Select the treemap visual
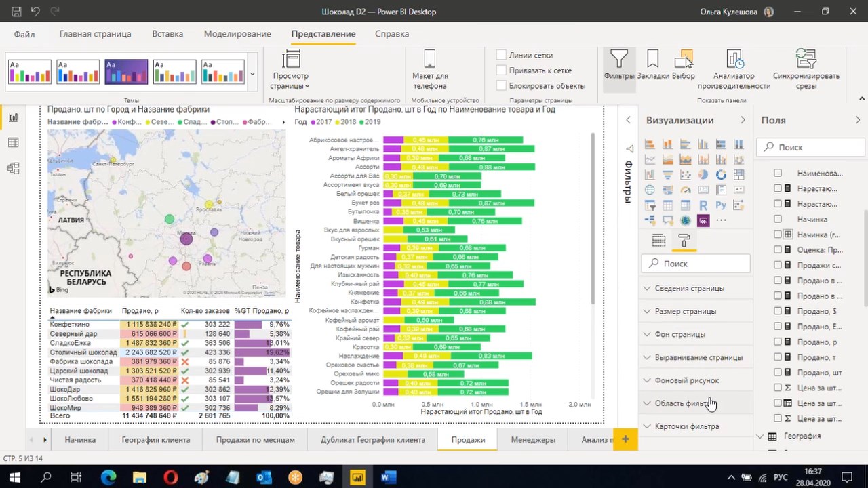 coord(738,174)
